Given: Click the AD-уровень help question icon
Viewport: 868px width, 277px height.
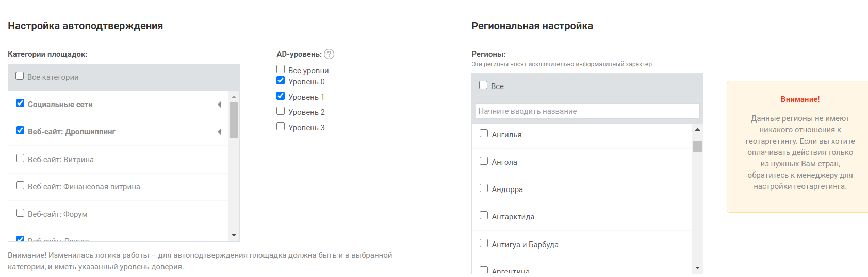Looking at the screenshot, I should pos(329,54).
